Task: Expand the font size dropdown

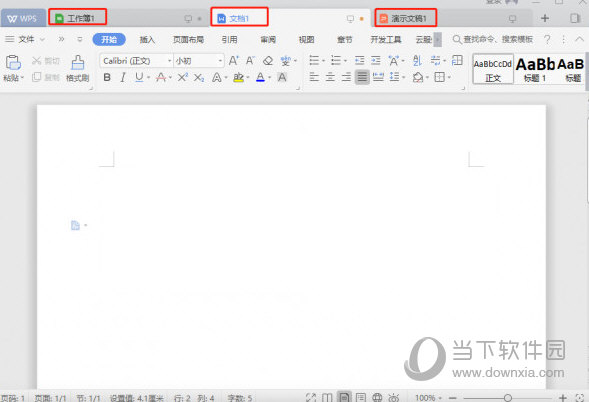Action: tap(220, 60)
